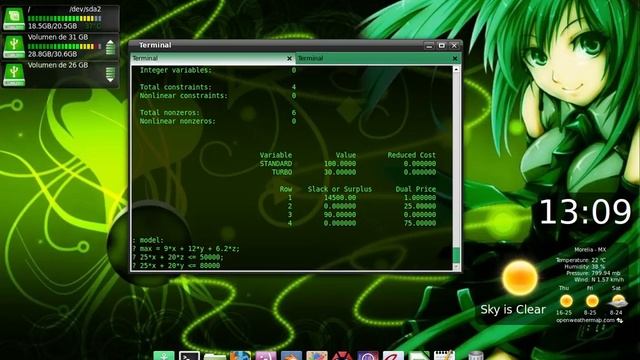
Task: Click the sun icon in the weather widget
Action: (520, 278)
